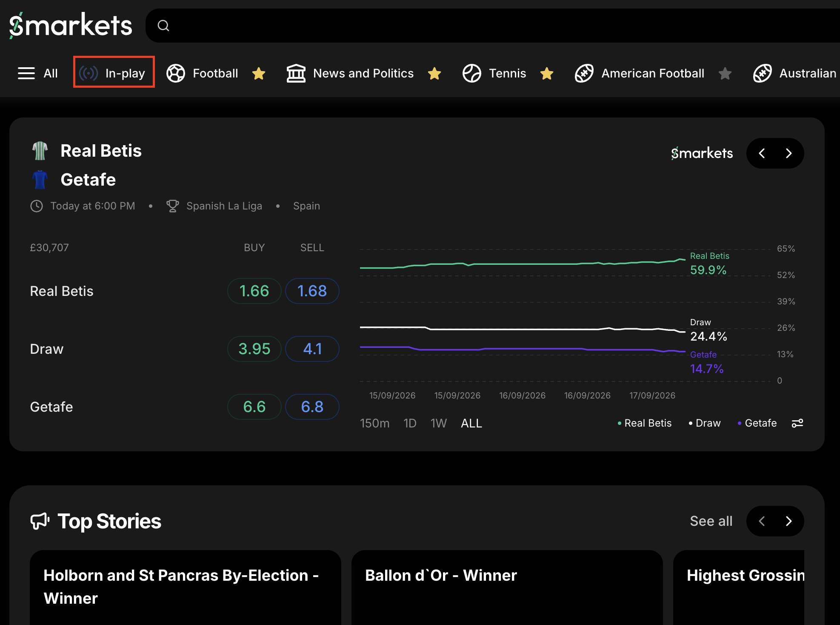Click Getafe 14.7% chart label

coord(707,363)
